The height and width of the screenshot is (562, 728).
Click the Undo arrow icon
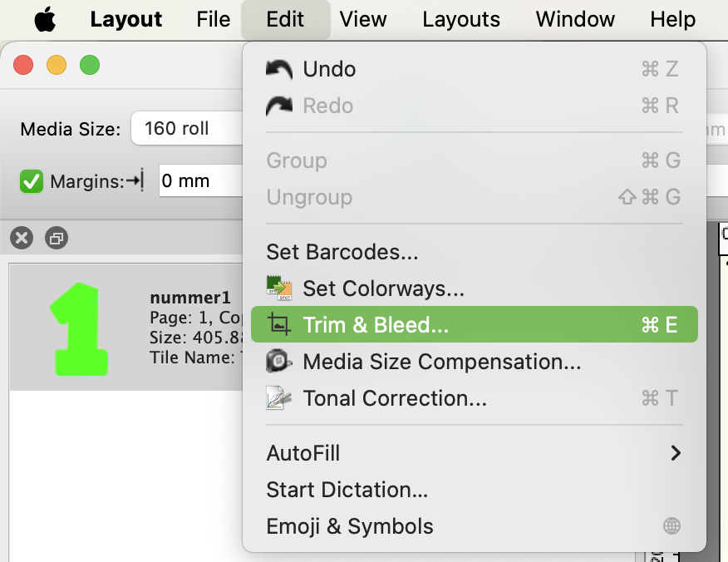point(279,69)
